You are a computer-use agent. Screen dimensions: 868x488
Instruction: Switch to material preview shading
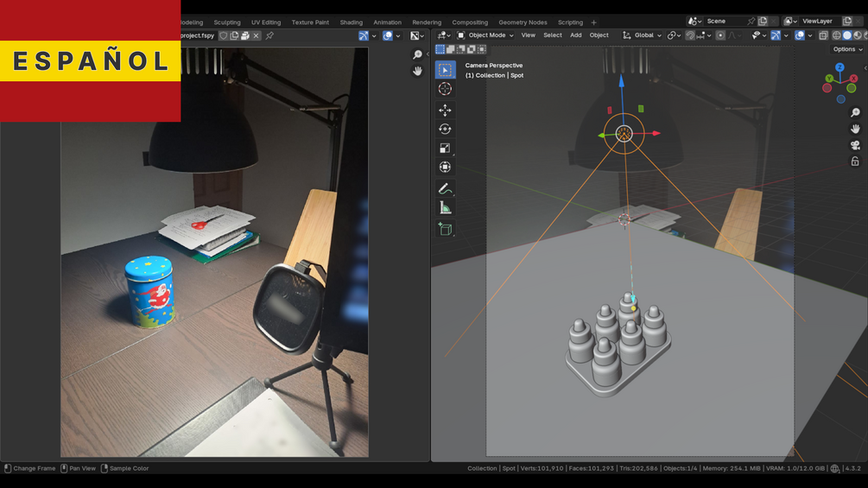(x=858, y=35)
